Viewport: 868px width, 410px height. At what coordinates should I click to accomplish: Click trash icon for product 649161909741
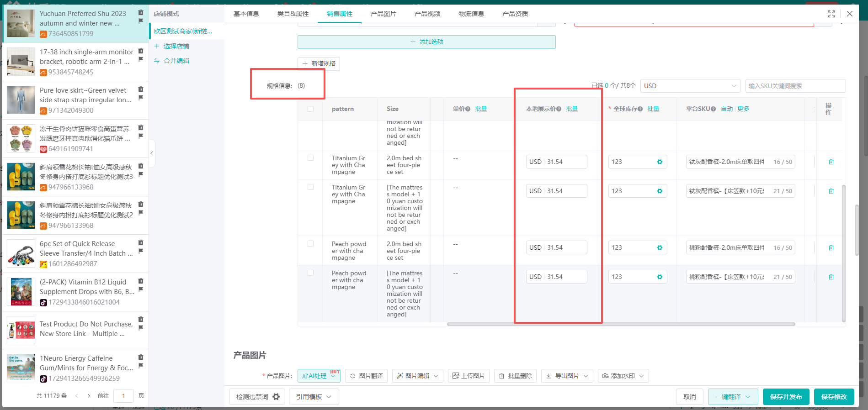[x=141, y=127]
